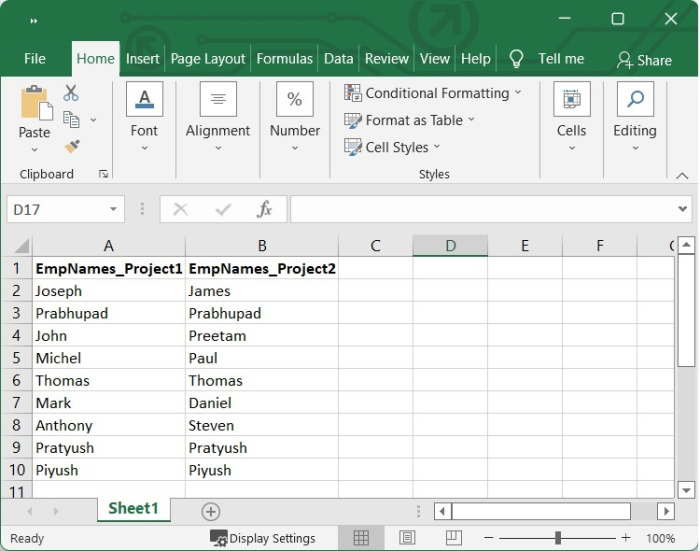The height and width of the screenshot is (551, 700).
Task: Switch to the Data tab
Action: click(x=338, y=58)
